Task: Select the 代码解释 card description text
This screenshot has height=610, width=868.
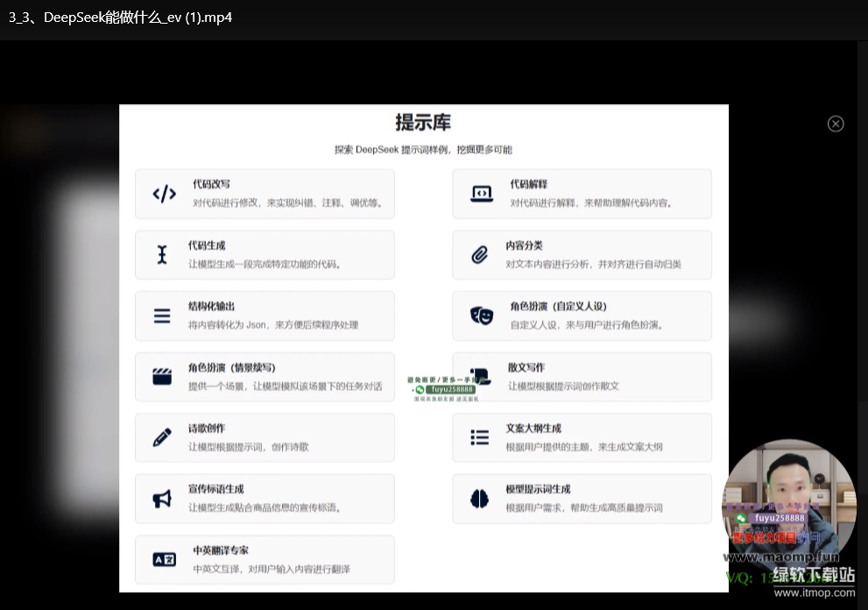Action: [591, 203]
